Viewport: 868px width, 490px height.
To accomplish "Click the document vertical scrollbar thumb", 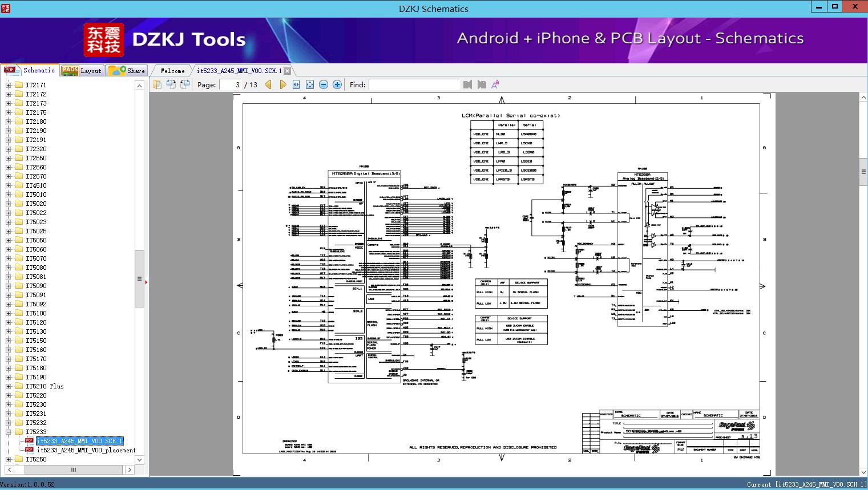I will [x=863, y=172].
